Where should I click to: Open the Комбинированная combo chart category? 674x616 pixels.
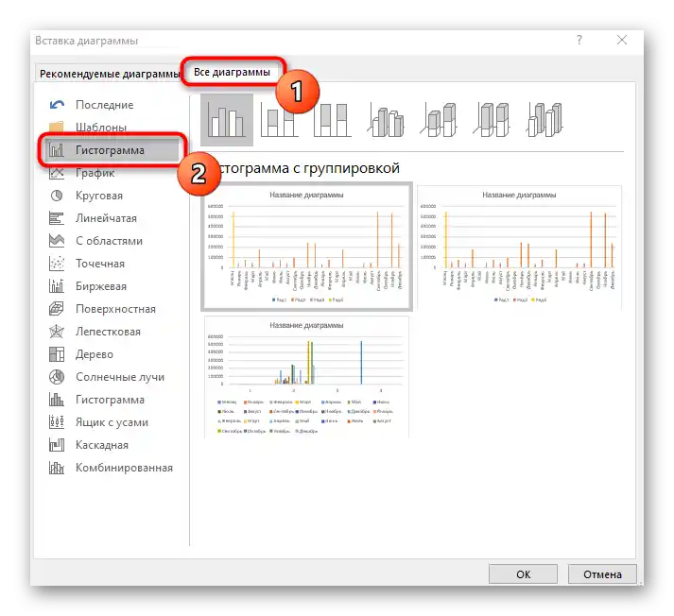pos(111,468)
